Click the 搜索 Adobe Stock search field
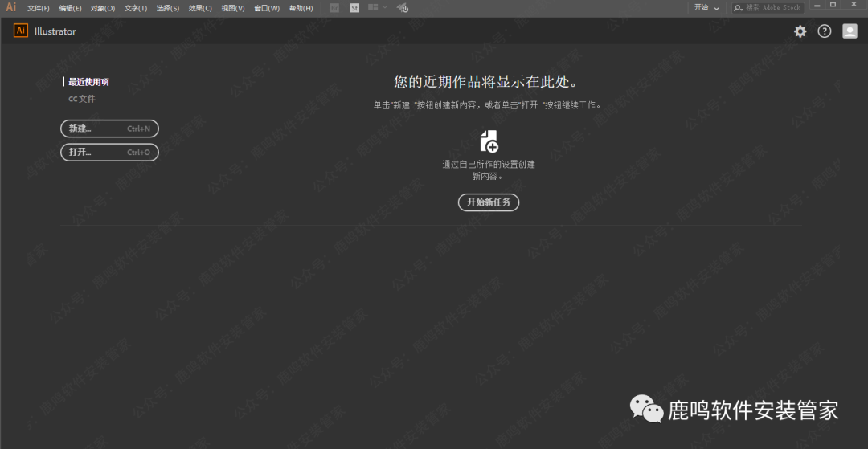This screenshot has height=449, width=868. coord(768,8)
